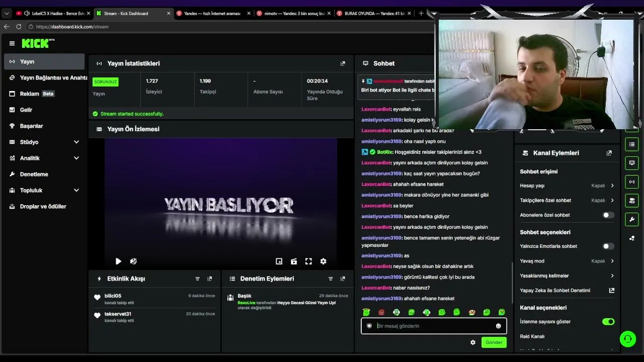Screen dimensions: 644x362
Task: Open the stream stats icon in right rail
Action: (x=632, y=182)
